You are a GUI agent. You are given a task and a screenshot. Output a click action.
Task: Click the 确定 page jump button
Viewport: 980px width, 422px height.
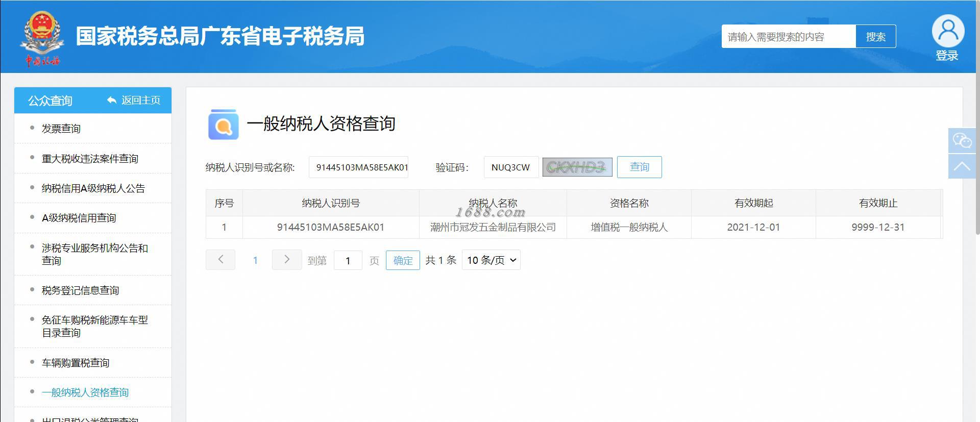[403, 260]
